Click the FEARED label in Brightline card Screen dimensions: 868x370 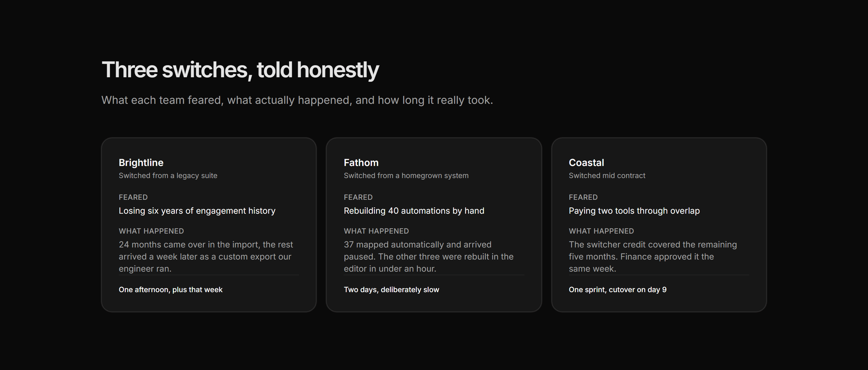133,197
